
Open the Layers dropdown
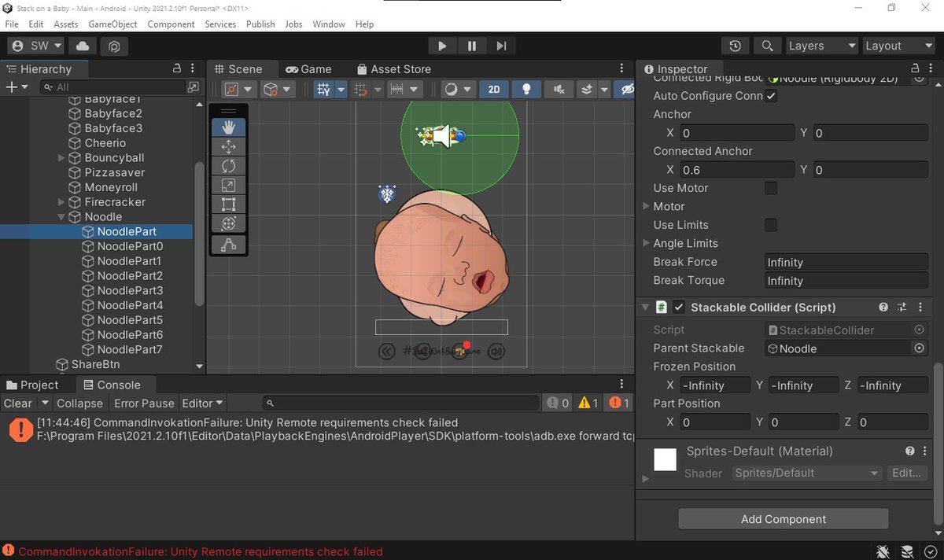coord(821,46)
